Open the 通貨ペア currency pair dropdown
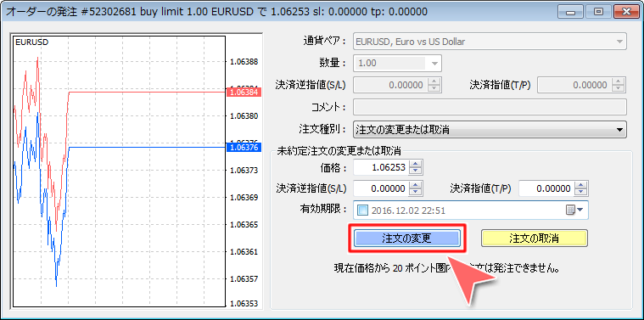The height and width of the screenshot is (320, 644). 490,42
